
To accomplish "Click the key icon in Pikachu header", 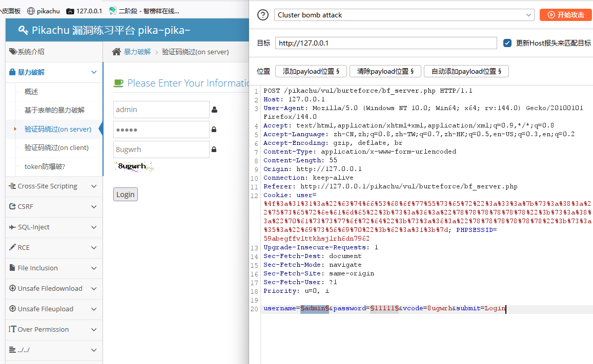I will point(23,30).
